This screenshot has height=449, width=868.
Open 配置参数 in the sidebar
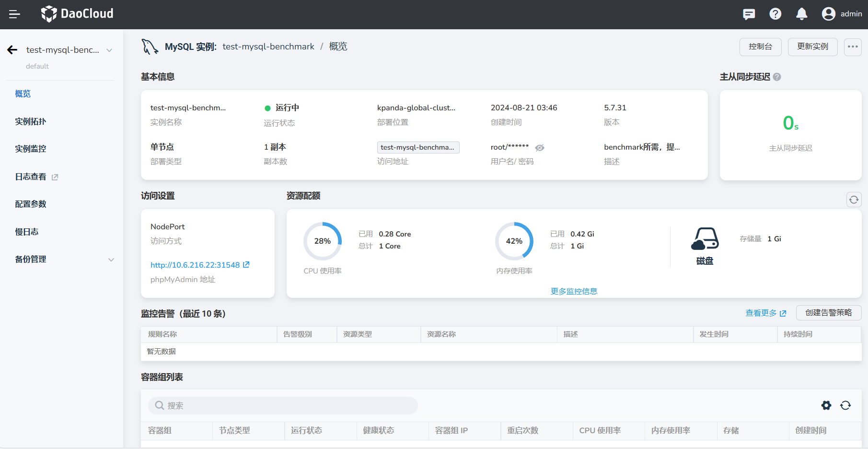coord(31,204)
